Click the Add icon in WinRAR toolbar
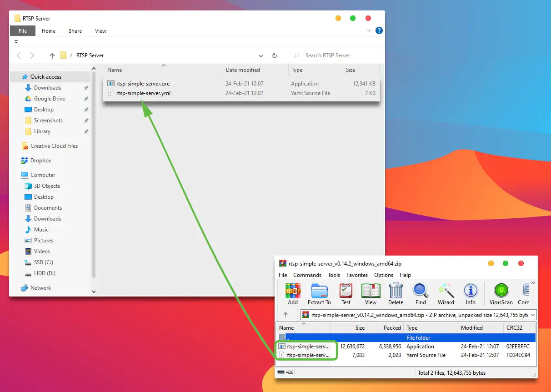The width and height of the screenshot is (551, 392). coord(293,294)
